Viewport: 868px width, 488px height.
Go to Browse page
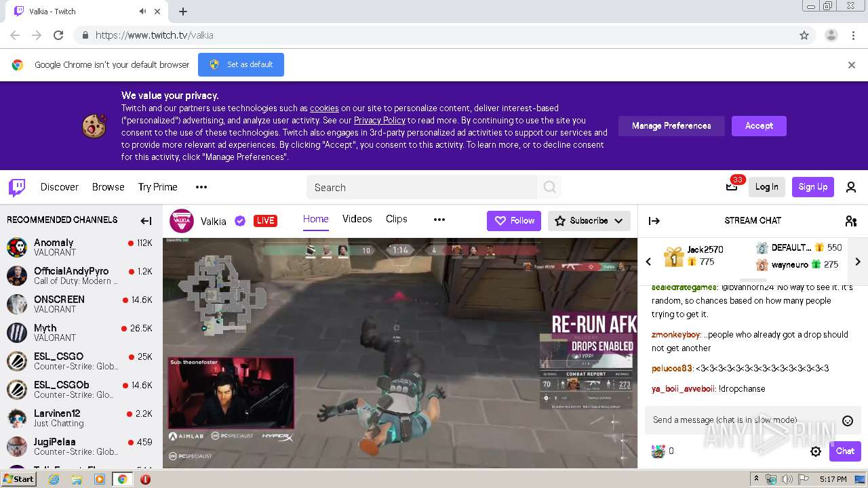coord(108,187)
